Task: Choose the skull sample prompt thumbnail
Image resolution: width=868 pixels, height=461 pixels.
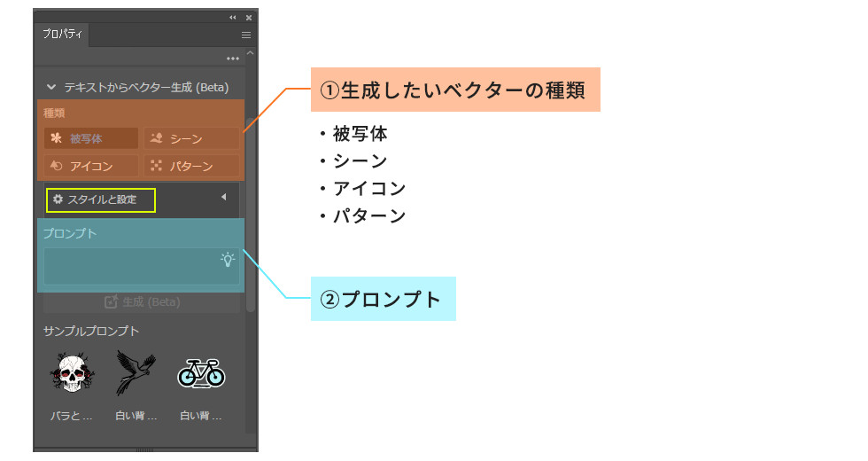Action: (x=72, y=373)
